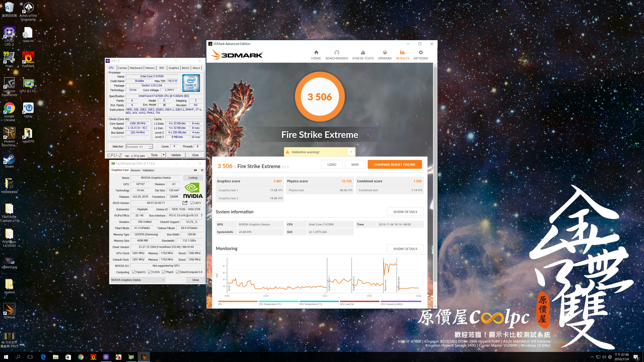Viewport: 644px width, 362px height.
Task: Open the 3DMark HOME section
Action: point(316,55)
